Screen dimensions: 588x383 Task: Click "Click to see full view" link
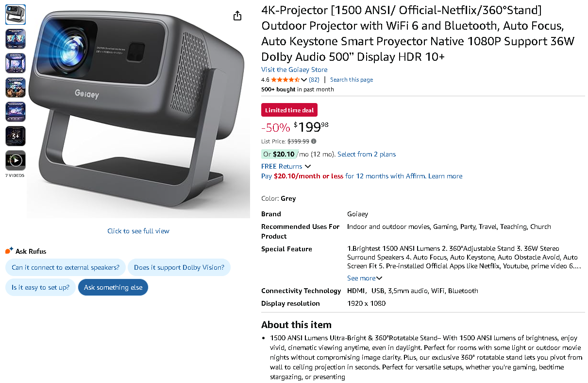coord(138,231)
